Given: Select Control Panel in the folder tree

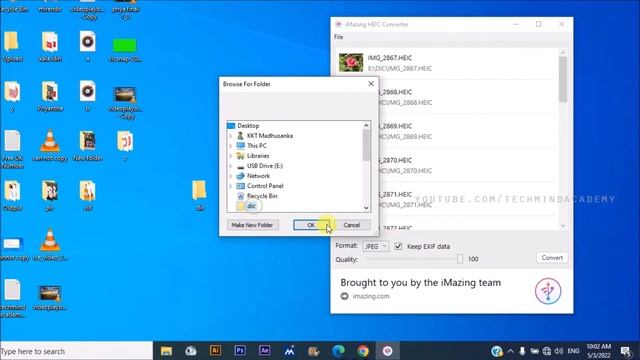Looking at the screenshot, I should pos(265,186).
